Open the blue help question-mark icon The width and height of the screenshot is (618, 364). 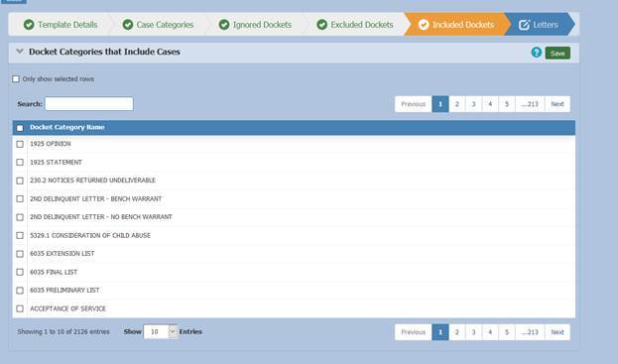(x=537, y=52)
